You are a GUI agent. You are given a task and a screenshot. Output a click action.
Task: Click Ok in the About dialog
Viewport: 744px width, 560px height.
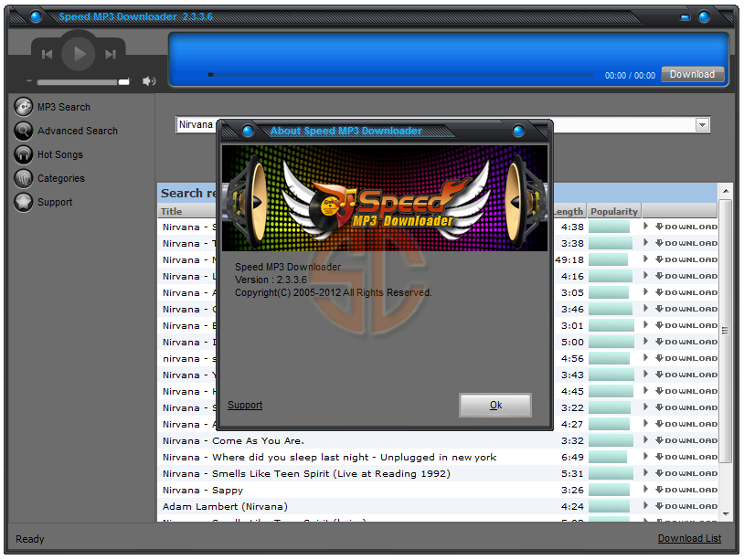495,405
